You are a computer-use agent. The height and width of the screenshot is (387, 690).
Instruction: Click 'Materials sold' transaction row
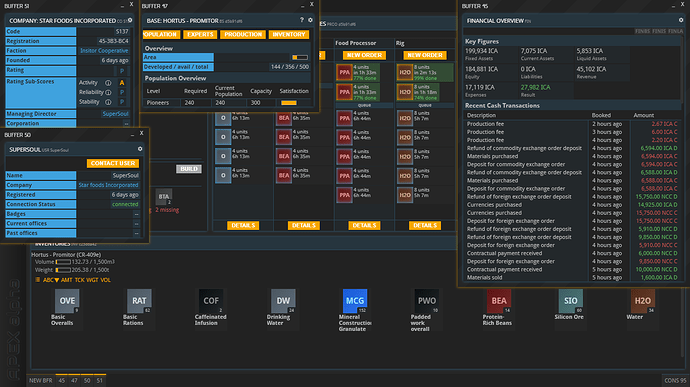tap(572, 278)
